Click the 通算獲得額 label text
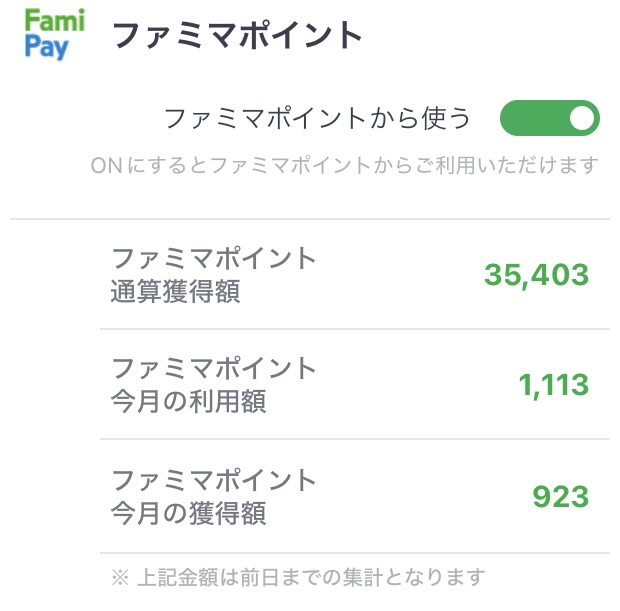This screenshot has width=620, height=611. [x=175, y=291]
